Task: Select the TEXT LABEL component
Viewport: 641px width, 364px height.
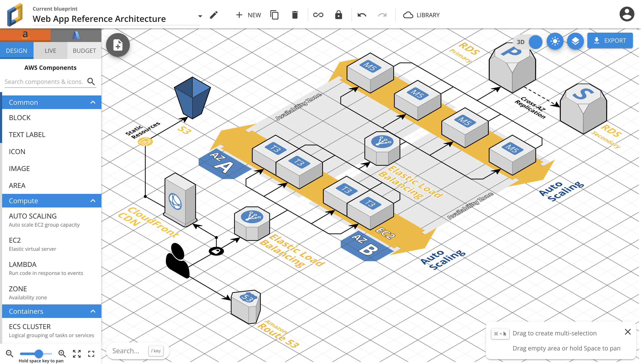Action: [52, 134]
